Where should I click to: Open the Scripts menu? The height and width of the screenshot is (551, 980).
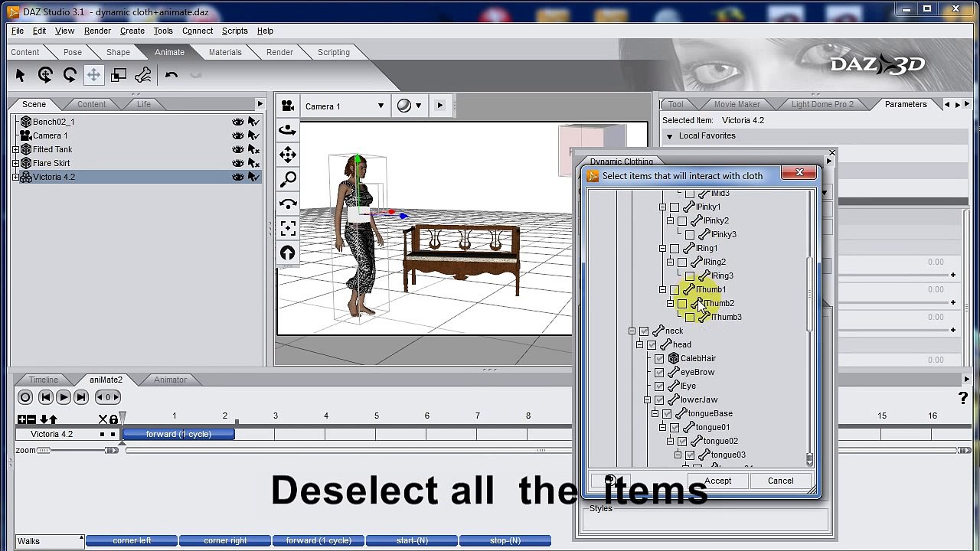coord(234,31)
